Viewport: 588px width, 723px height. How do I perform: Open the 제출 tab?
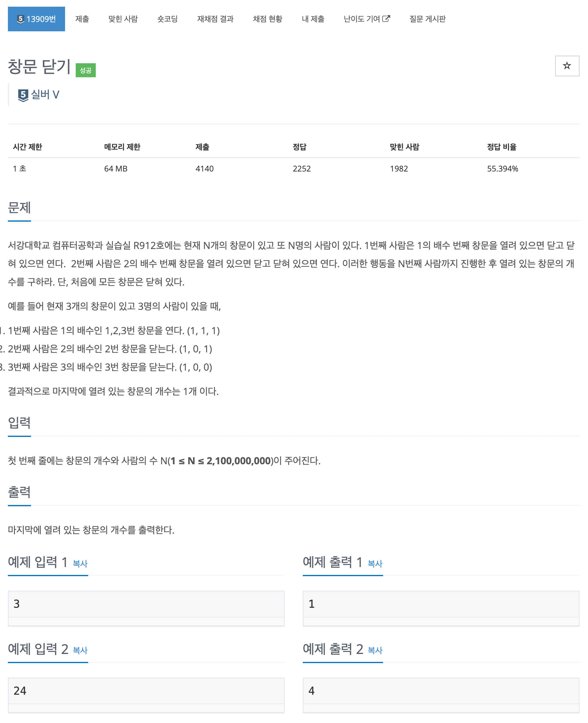click(x=82, y=19)
